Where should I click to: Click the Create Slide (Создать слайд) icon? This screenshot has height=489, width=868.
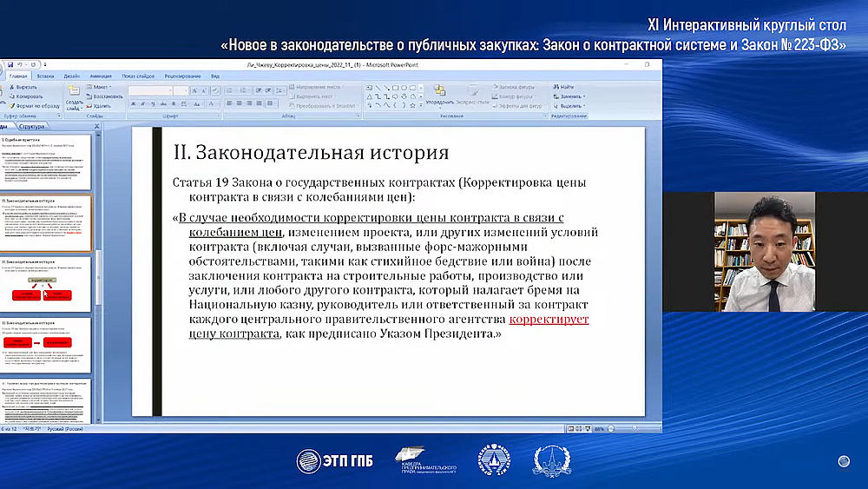point(75,90)
